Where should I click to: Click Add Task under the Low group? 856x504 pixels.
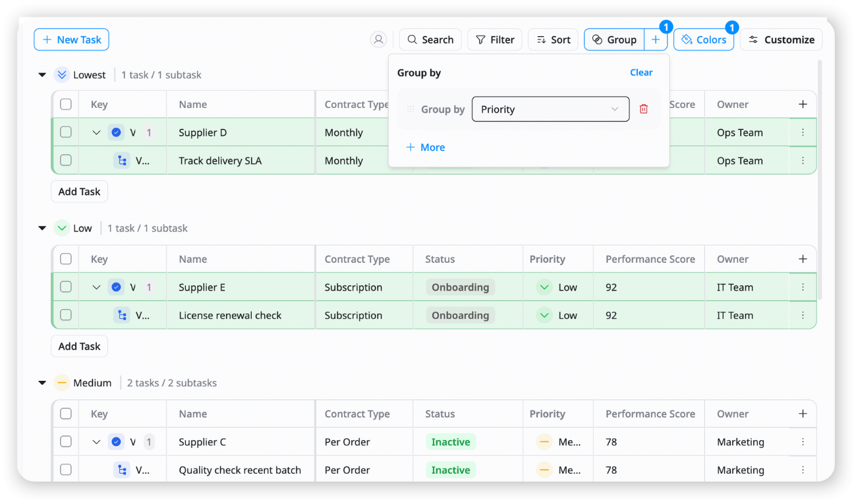click(x=79, y=347)
